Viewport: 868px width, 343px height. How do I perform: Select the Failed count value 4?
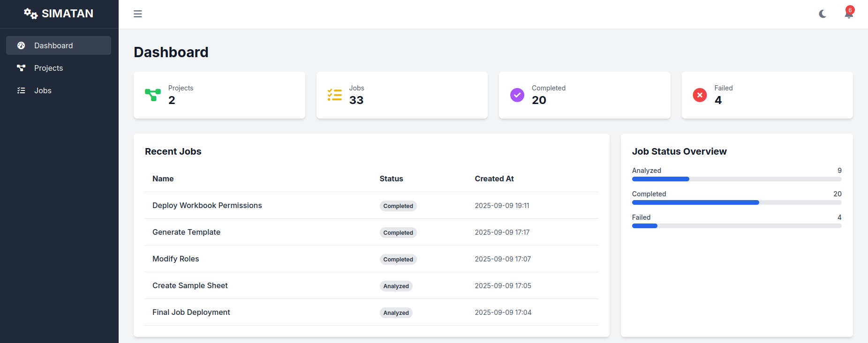tap(718, 100)
